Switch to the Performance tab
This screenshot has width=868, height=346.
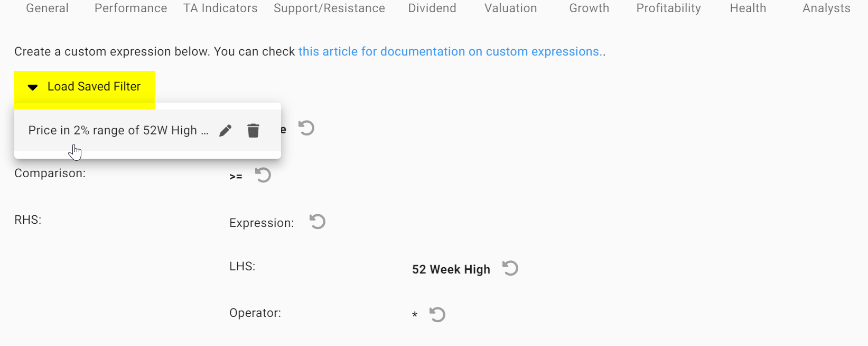(130, 8)
